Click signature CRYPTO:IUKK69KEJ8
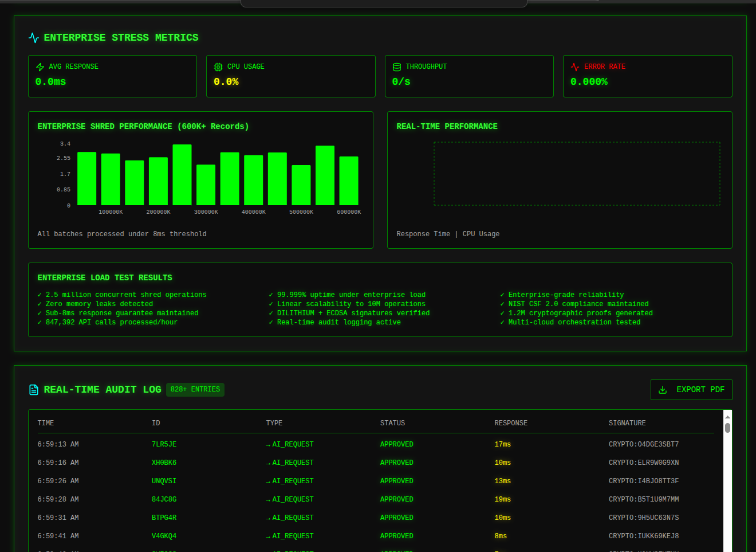The height and width of the screenshot is (552, 756). [x=644, y=536]
